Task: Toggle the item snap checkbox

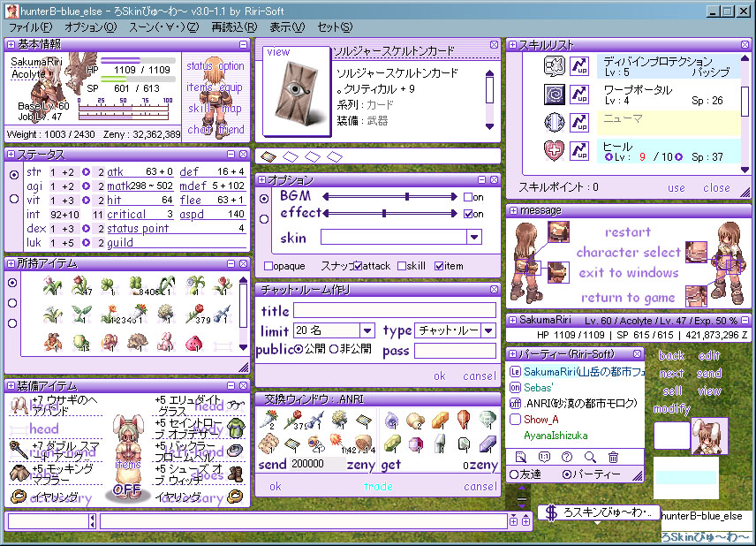Action: coord(439,266)
